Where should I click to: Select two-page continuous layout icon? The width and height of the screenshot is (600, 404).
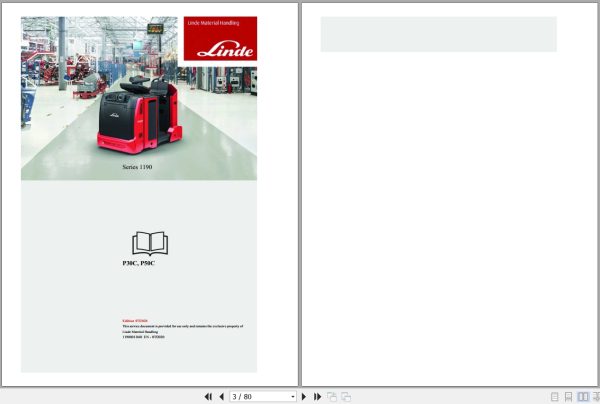click(596, 397)
